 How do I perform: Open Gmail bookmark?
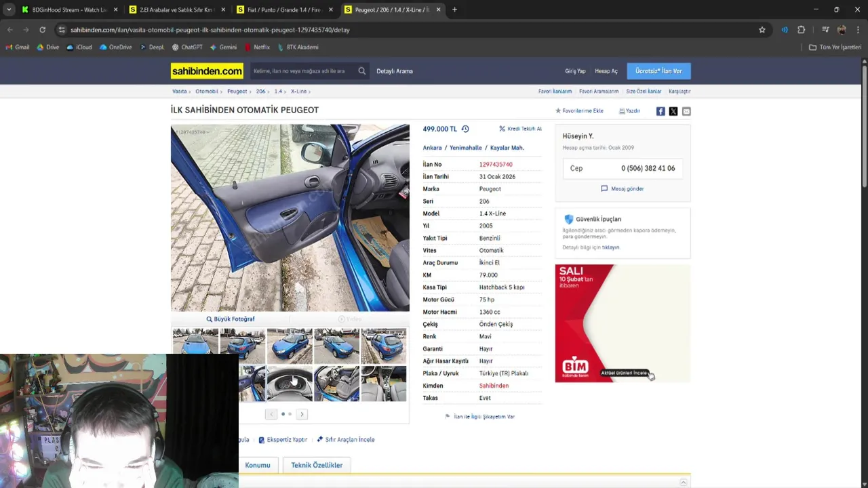pos(18,47)
